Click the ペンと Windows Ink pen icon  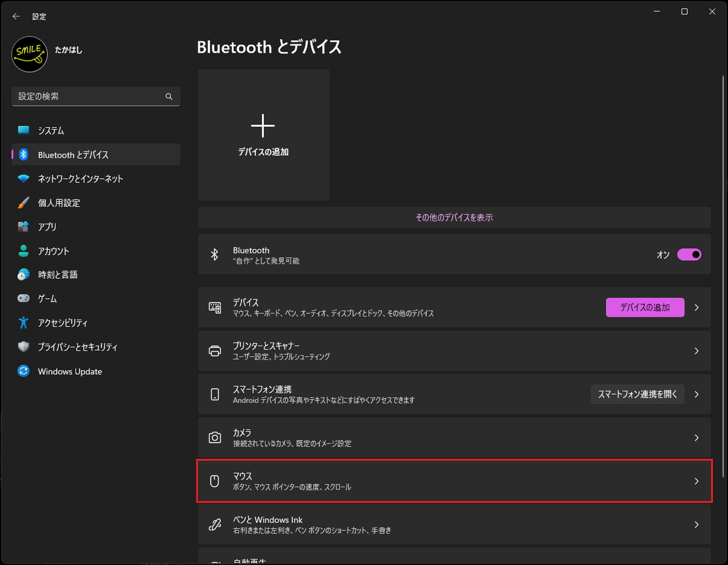(x=215, y=525)
